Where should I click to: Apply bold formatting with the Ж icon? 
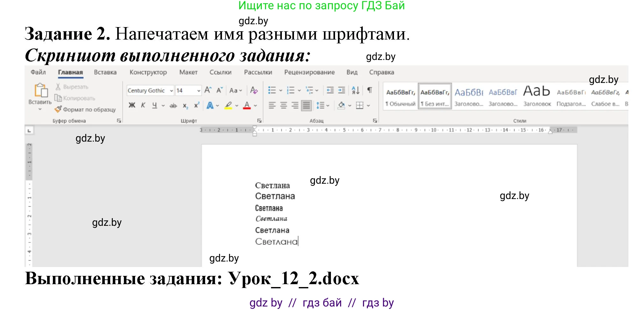point(132,105)
